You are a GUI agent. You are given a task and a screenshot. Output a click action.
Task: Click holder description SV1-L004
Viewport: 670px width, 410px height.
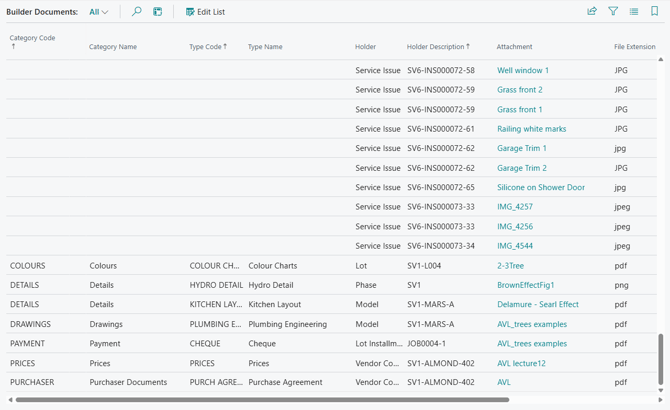click(424, 266)
